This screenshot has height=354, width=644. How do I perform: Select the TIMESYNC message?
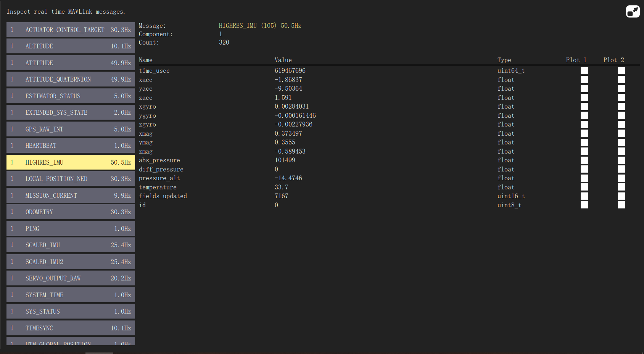tap(71, 328)
